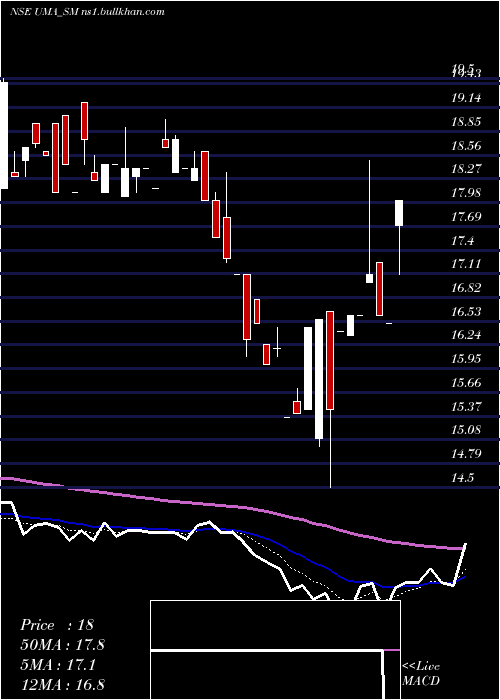The width and height of the screenshot is (500, 700).
Task: Click the 14.5 price axis label
Action: (462, 479)
